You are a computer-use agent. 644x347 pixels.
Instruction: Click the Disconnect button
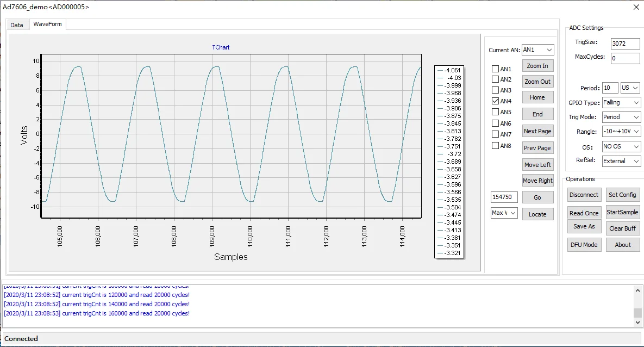pyautogui.click(x=584, y=195)
